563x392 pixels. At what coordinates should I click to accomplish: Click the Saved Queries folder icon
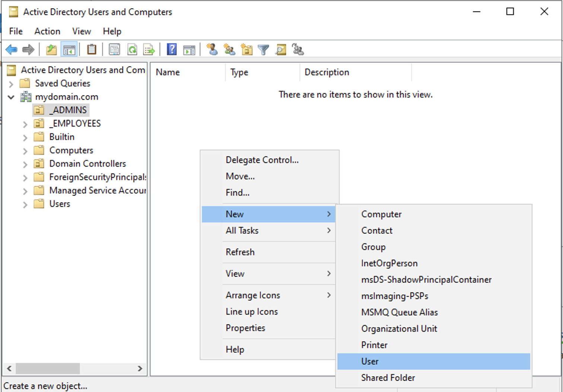[x=25, y=83]
